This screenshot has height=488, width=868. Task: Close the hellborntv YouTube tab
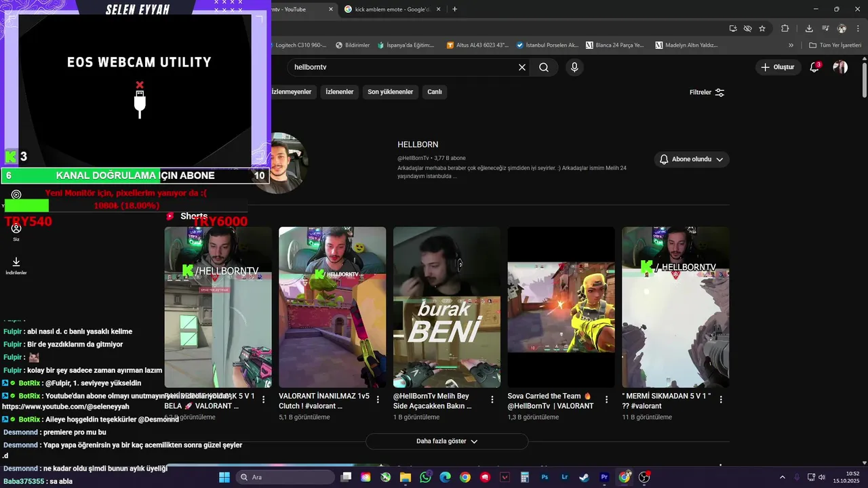tap(331, 9)
